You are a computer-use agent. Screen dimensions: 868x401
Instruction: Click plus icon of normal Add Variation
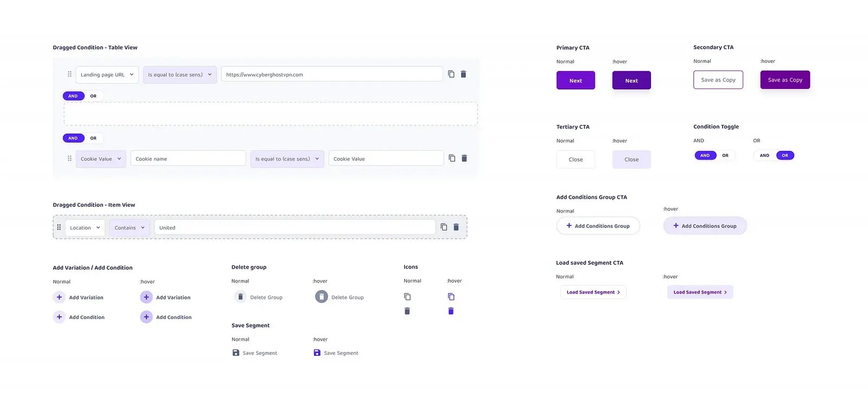(60, 297)
